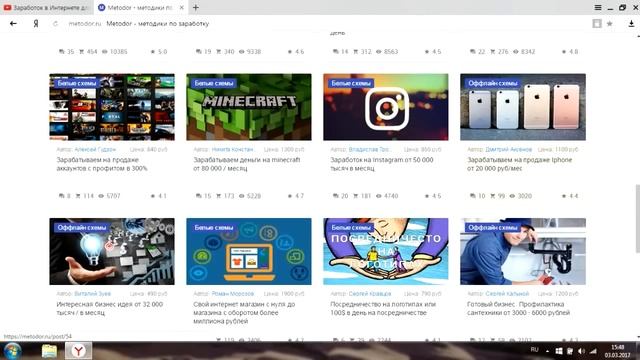Open Готовый бизнес Профилактика сантехники title
This screenshot has width=640, height=360.
[x=518, y=309]
